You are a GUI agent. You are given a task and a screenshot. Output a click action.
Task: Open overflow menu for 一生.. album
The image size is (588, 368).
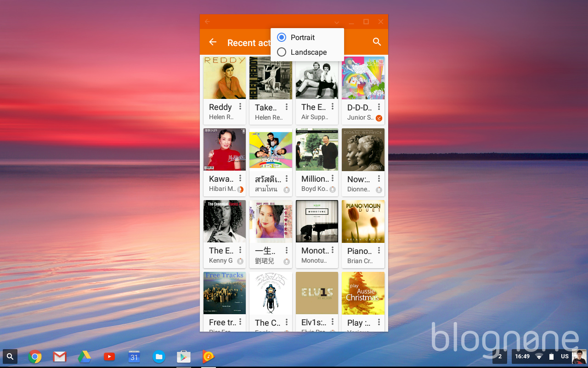287,250
